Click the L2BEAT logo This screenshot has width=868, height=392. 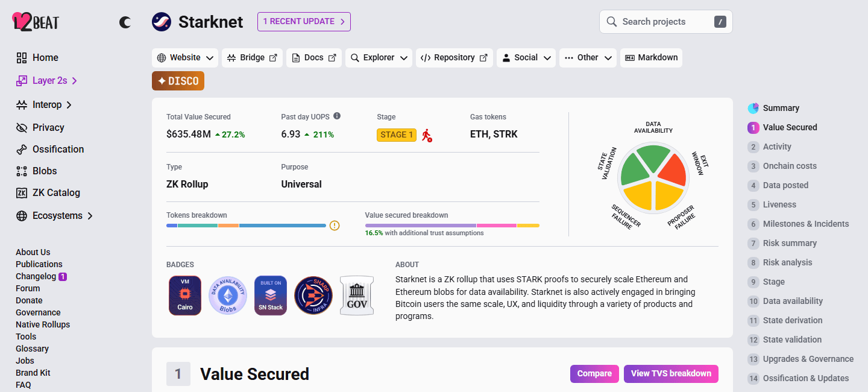(x=36, y=22)
